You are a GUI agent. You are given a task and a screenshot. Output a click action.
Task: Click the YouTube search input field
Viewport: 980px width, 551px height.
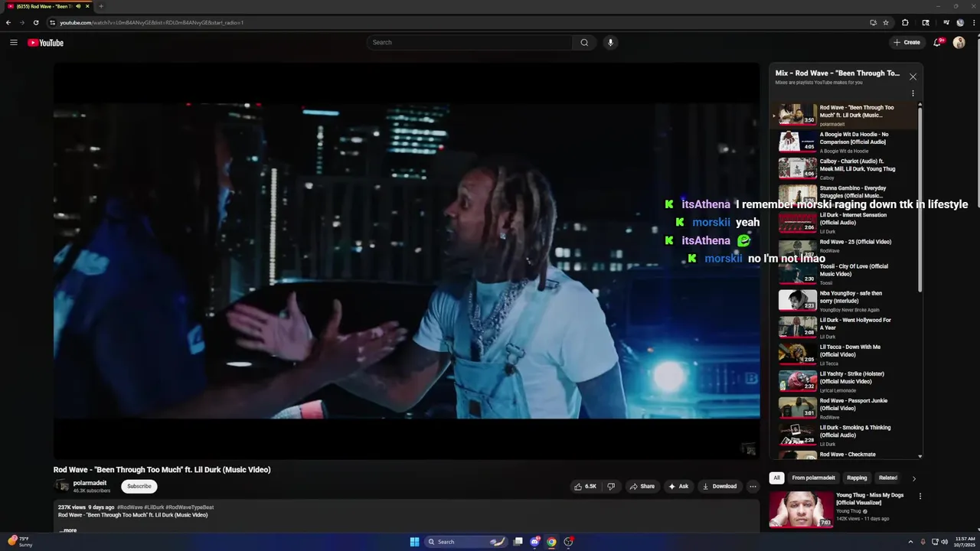pos(470,43)
